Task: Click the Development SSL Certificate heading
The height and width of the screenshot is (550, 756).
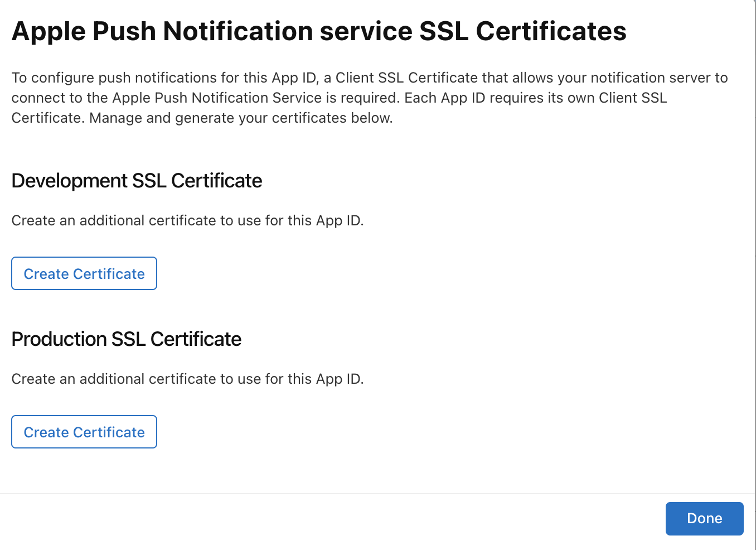Action: 137,181
